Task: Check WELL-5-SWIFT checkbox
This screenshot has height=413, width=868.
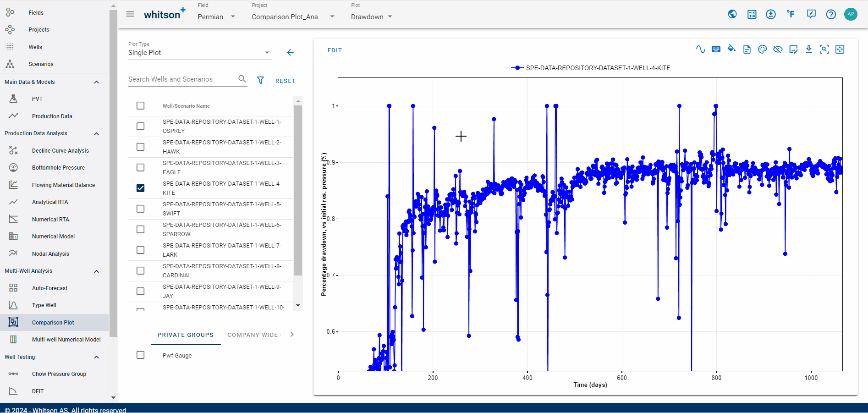Action: pyautogui.click(x=141, y=209)
